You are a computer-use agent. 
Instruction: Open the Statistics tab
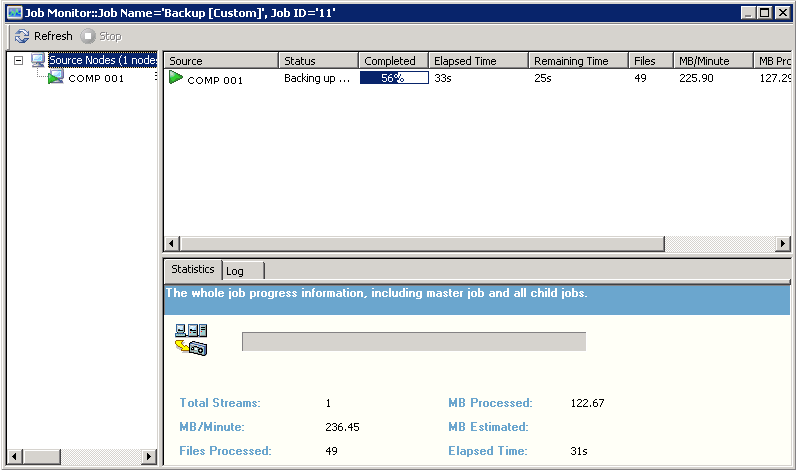click(192, 270)
